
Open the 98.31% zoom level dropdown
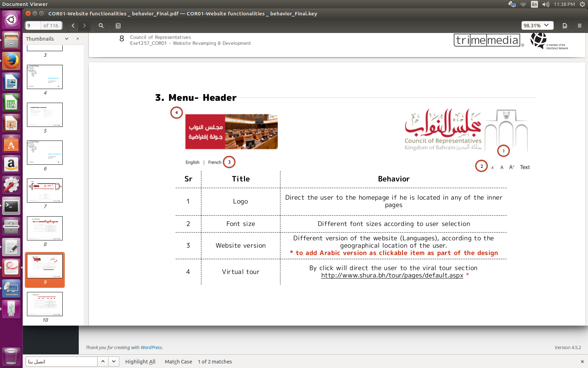537,26
